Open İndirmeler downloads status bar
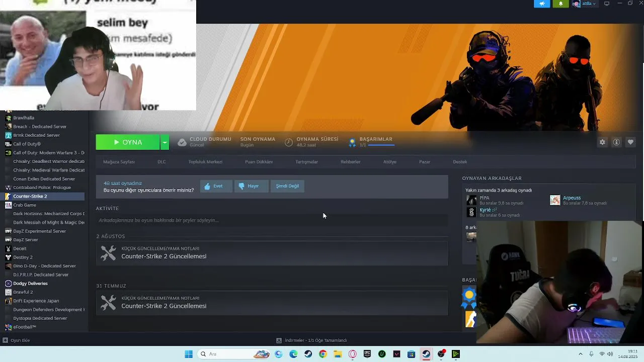644x362 pixels. 311,340
